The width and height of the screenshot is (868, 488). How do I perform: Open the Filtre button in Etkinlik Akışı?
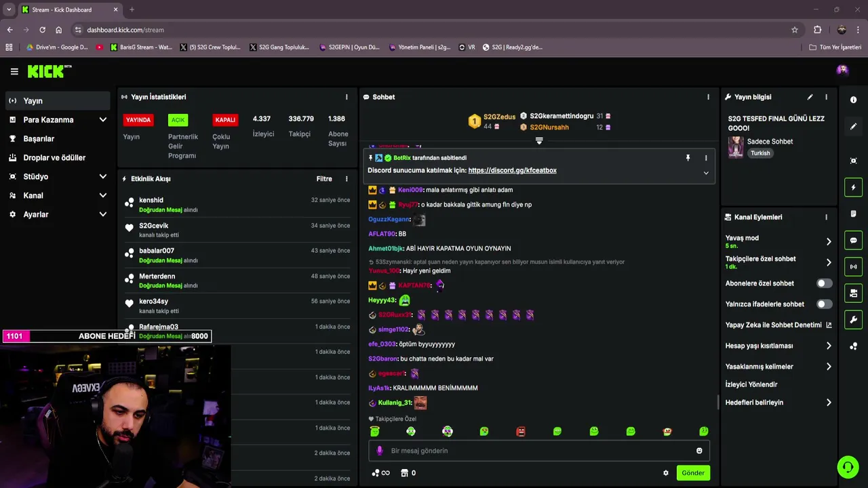click(x=324, y=179)
